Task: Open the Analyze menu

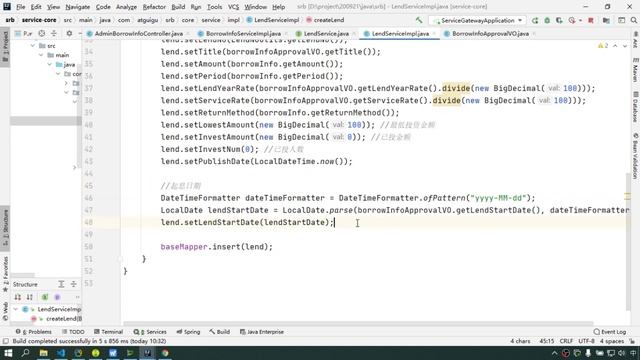Action: pyautogui.click(x=126, y=7)
